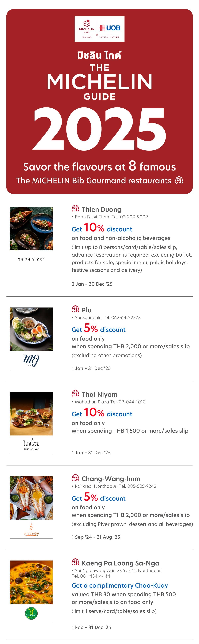Click the MICHELIN 2025 Thailand logo
The image size is (199, 644).
tap(87, 29)
